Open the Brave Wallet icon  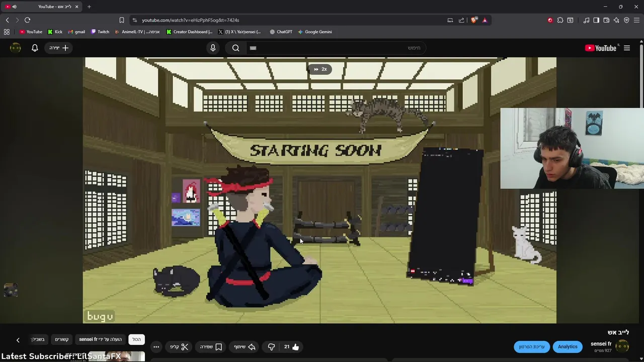pyautogui.click(x=606, y=20)
